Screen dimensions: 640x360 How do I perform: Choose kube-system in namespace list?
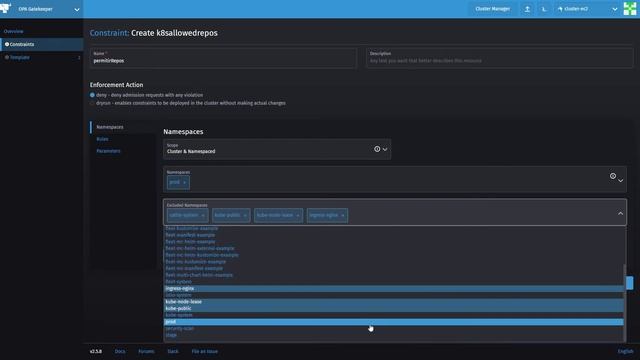click(x=393, y=315)
